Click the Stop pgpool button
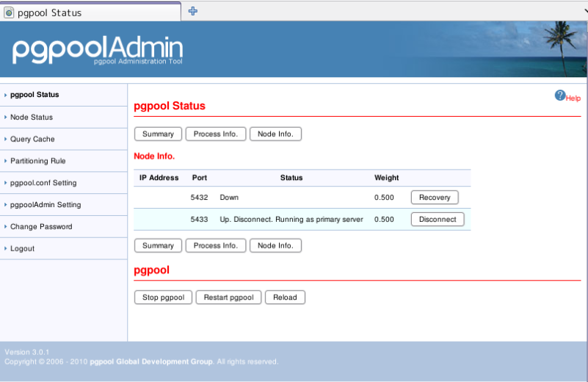The height and width of the screenshot is (382, 588). 163,298
